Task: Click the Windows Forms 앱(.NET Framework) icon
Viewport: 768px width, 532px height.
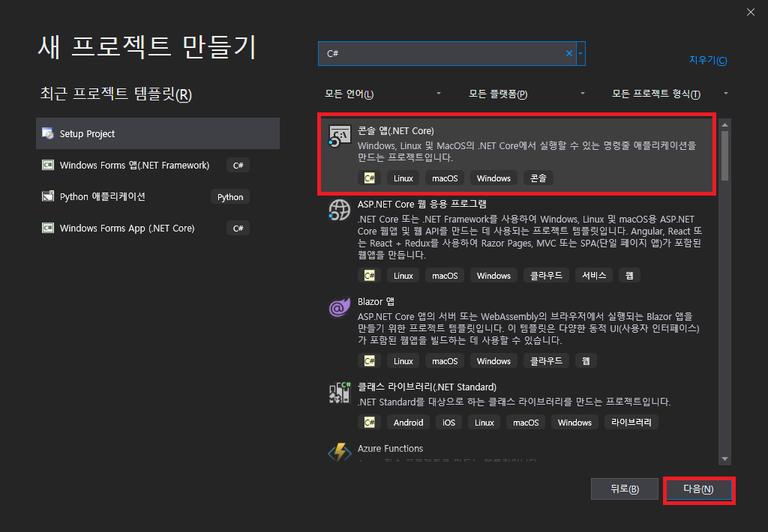Action: [x=47, y=165]
